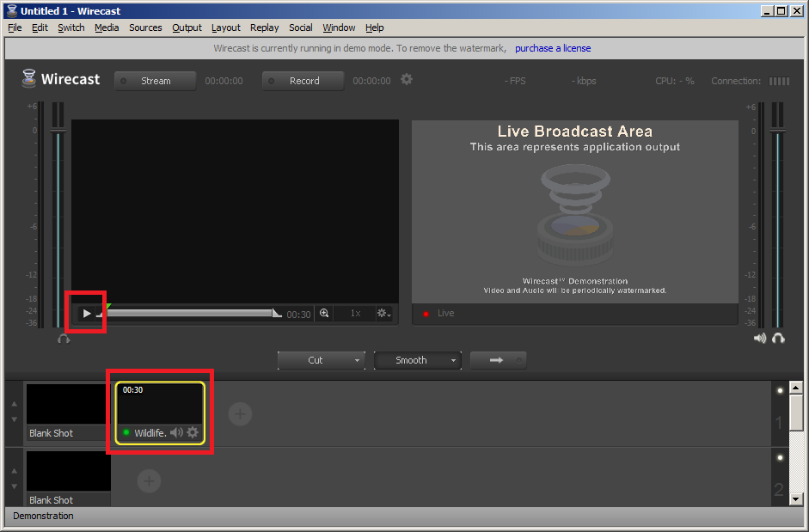This screenshot has height=532, width=809.
Task: Start streaming with the Stream button
Action: tap(156, 81)
